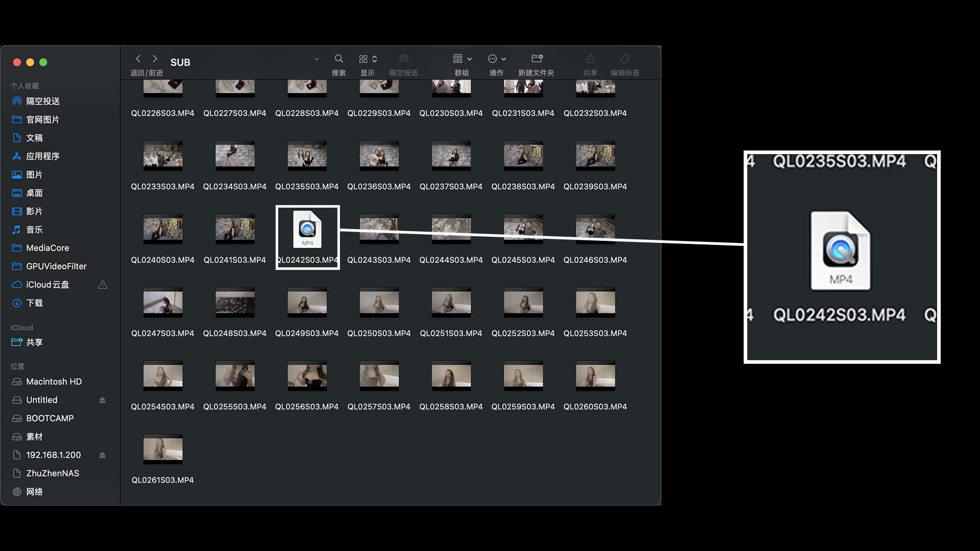Click the AirDrop toolbar icon
Screen dimensions: 980x551
point(403,59)
